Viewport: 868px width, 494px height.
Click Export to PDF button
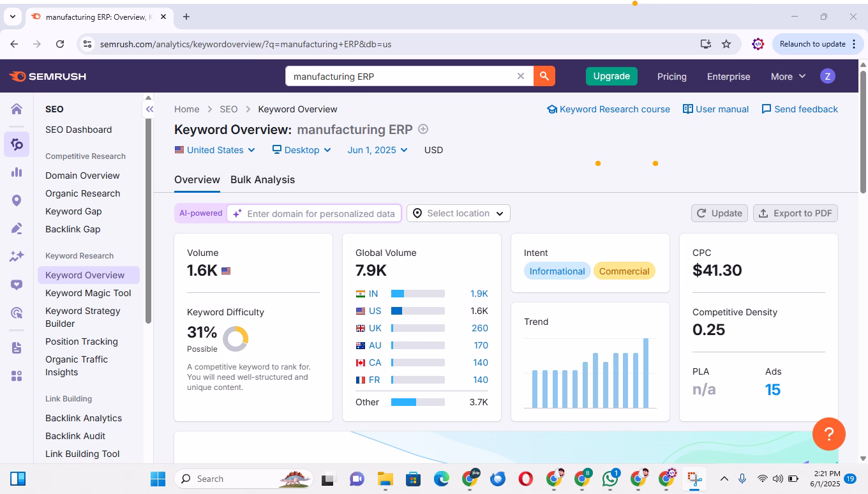coord(795,213)
